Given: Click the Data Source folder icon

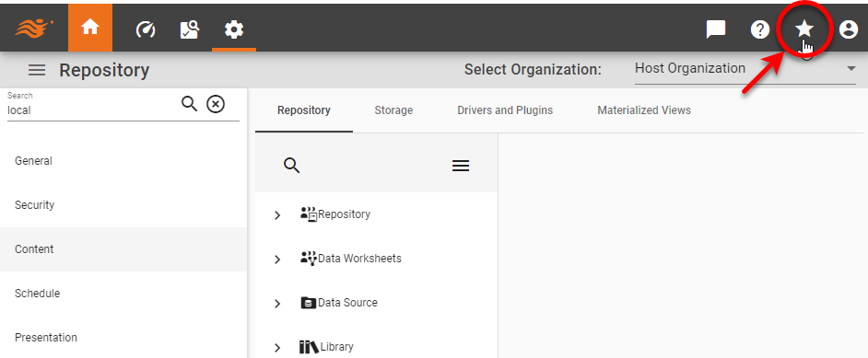Looking at the screenshot, I should (x=309, y=303).
